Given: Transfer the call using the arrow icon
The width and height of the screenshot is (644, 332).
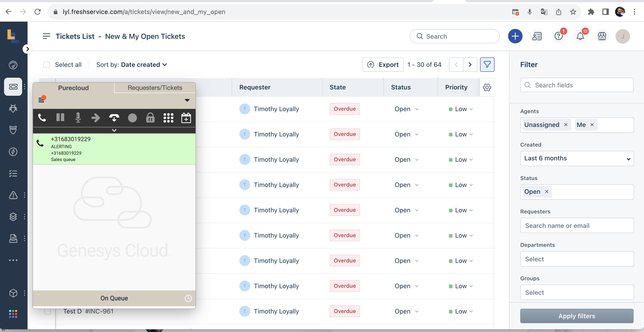Looking at the screenshot, I should click(96, 118).
